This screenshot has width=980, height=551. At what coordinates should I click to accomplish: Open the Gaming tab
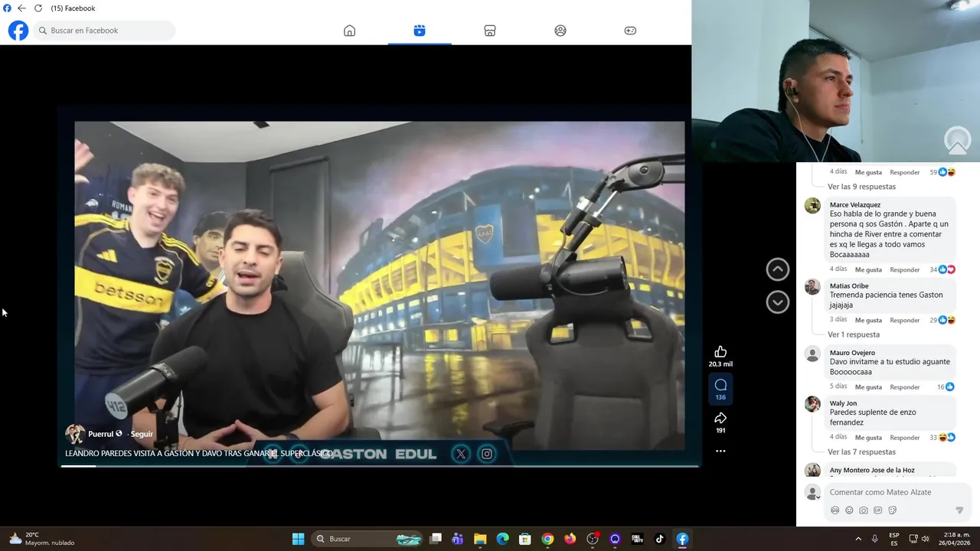pos(630,31)
